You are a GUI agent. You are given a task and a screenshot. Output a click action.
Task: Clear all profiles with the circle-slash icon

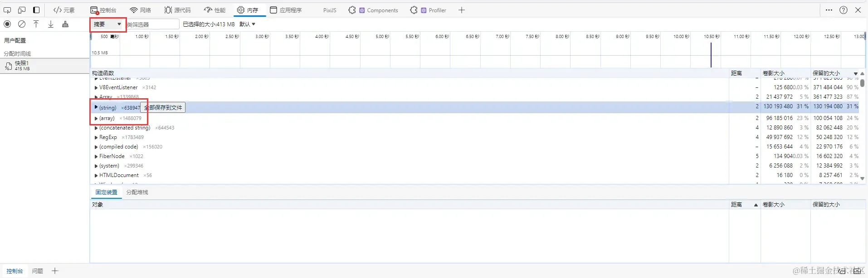pyautogui.click(x=22, y=24)
